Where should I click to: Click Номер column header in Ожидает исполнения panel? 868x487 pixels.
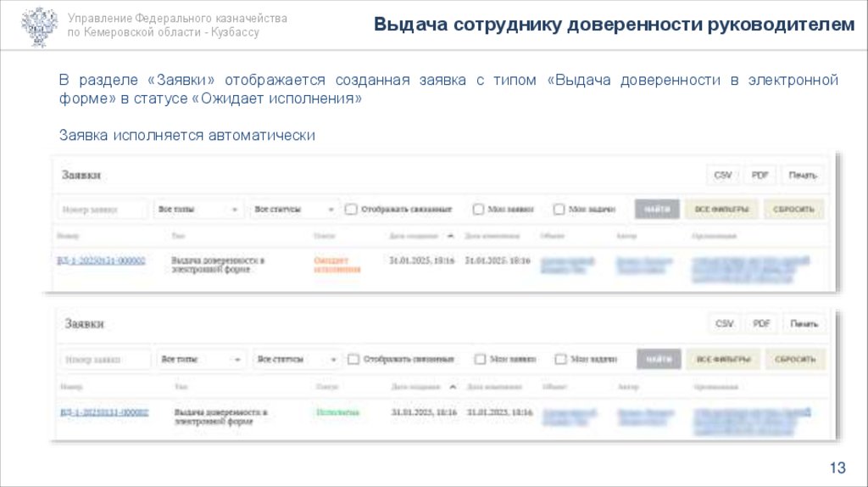click(68, 236)
